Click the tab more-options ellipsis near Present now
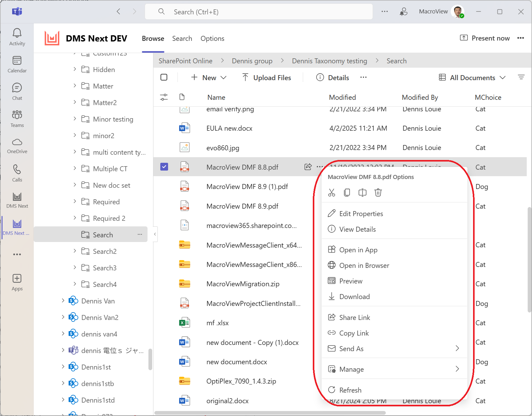 [x=520, y=38]
